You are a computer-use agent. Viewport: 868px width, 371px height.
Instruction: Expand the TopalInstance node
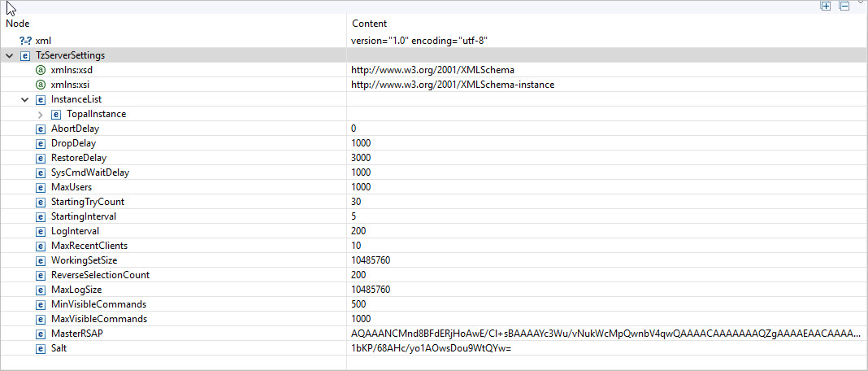point(41,114)
